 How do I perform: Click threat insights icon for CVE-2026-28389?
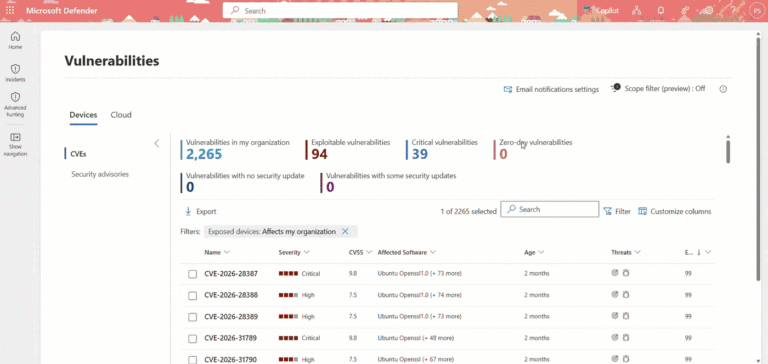tap(615, 316)
